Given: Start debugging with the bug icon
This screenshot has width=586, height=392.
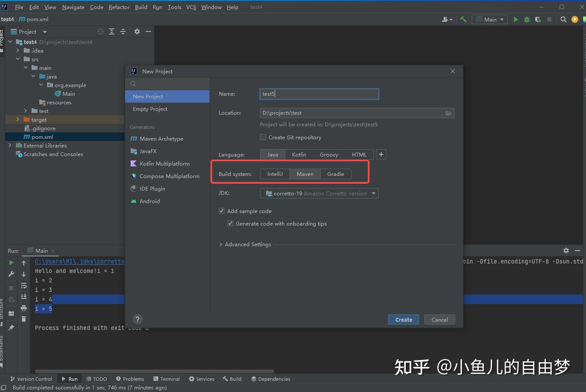Looking at the screenshot, I should 527,19.
